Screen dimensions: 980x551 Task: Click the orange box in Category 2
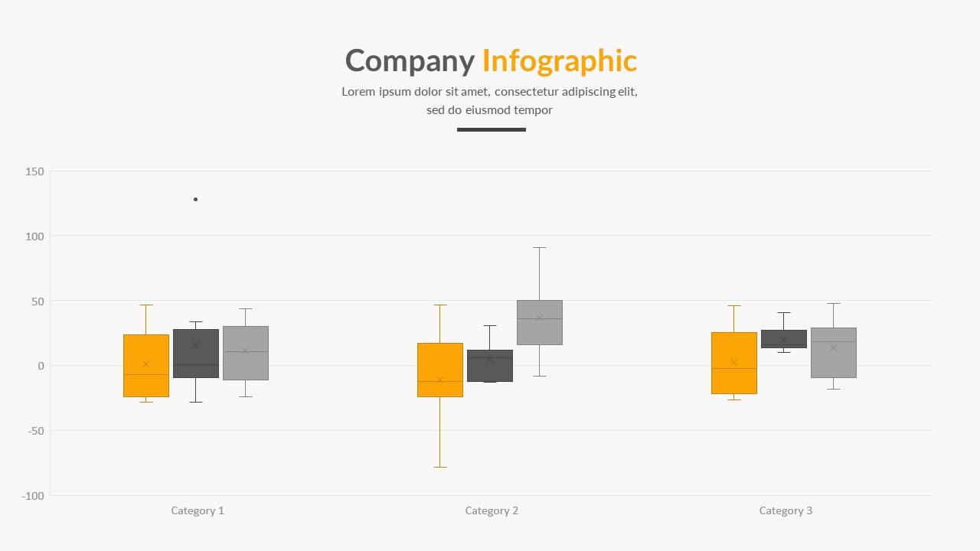click(440, 370)
